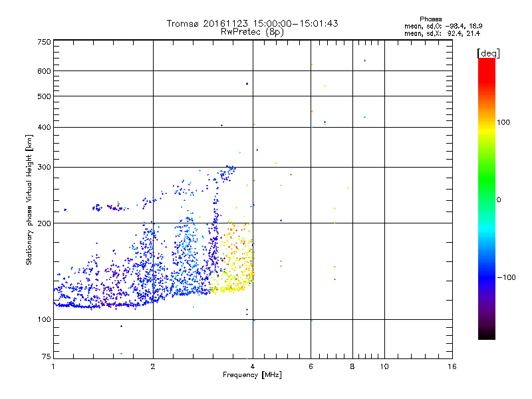
Task: Click the 200 tick label on height axis
Action: click(x=44, y=223)
